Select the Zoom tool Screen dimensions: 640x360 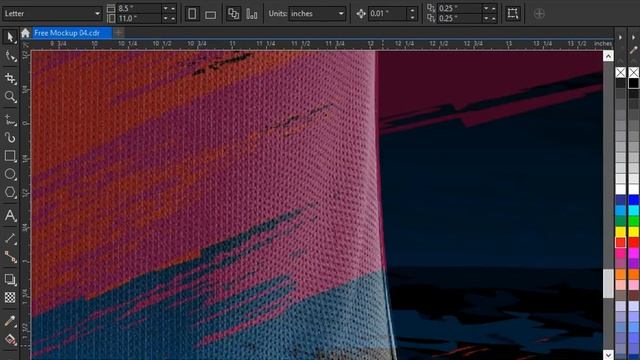tap(10, 97)
